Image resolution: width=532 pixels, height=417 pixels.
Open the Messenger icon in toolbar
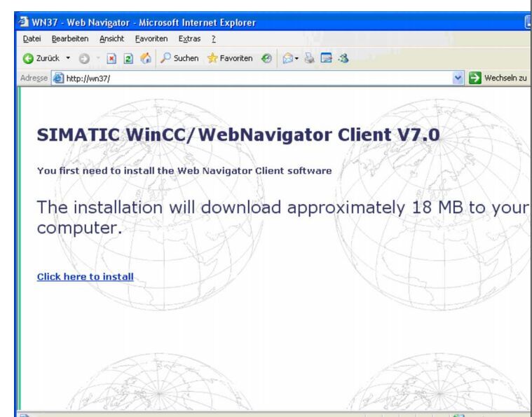click(x=343, y=58)
